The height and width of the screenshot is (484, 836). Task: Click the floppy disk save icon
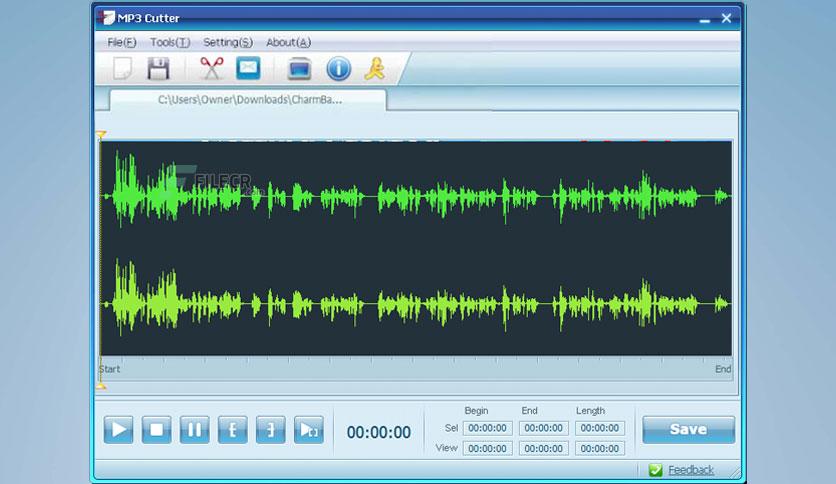point(158,69)
